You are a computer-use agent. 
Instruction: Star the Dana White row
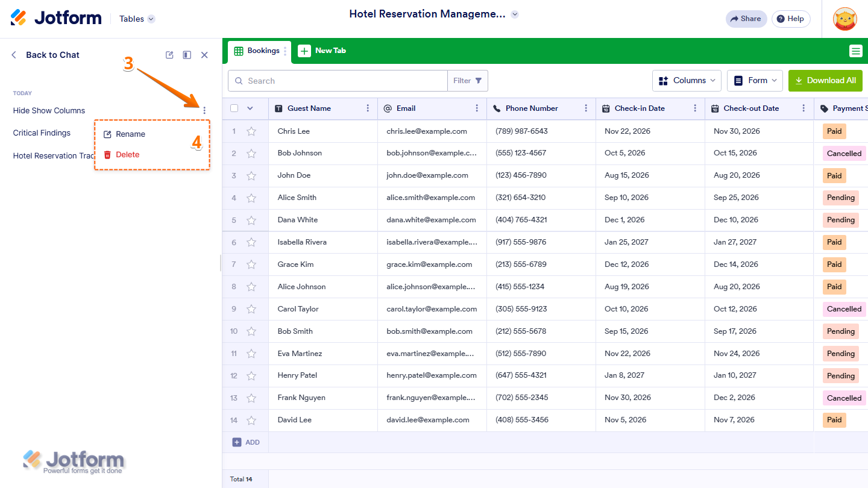tap(251, 220)
